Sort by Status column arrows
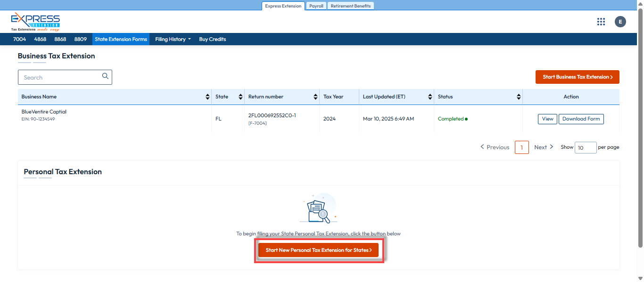Viewport: 644px width, 282px height. pos(519,97)
